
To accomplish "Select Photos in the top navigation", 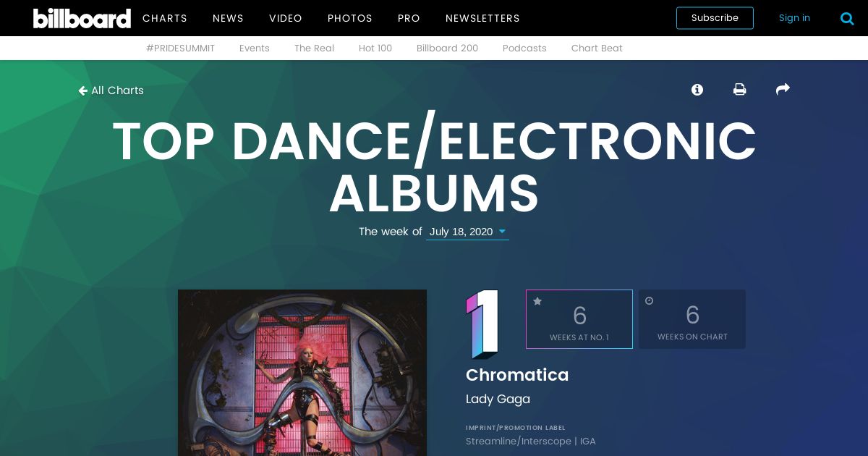I will [x=350, y=18].
